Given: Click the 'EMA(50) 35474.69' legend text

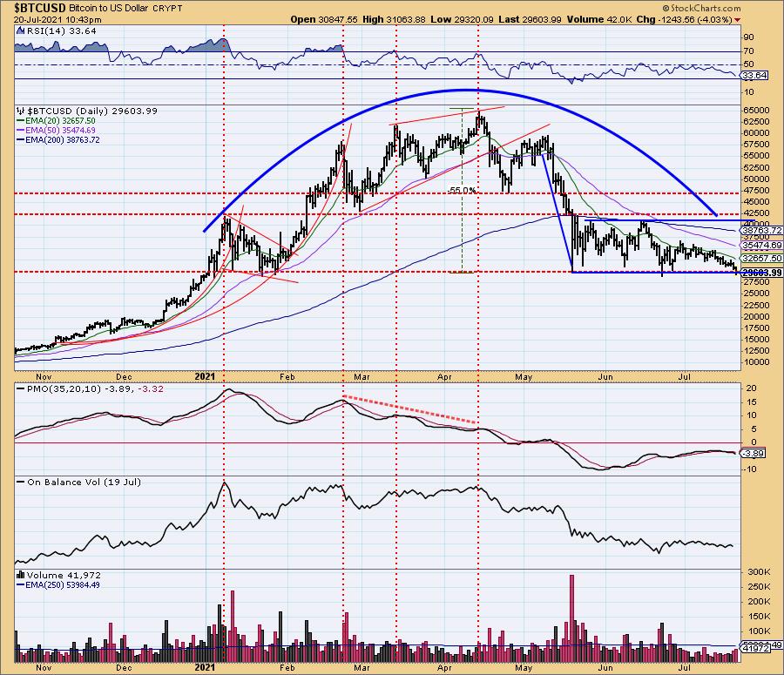Looking at the screenshot, I should pyautogui.click(x=60, y=131).
